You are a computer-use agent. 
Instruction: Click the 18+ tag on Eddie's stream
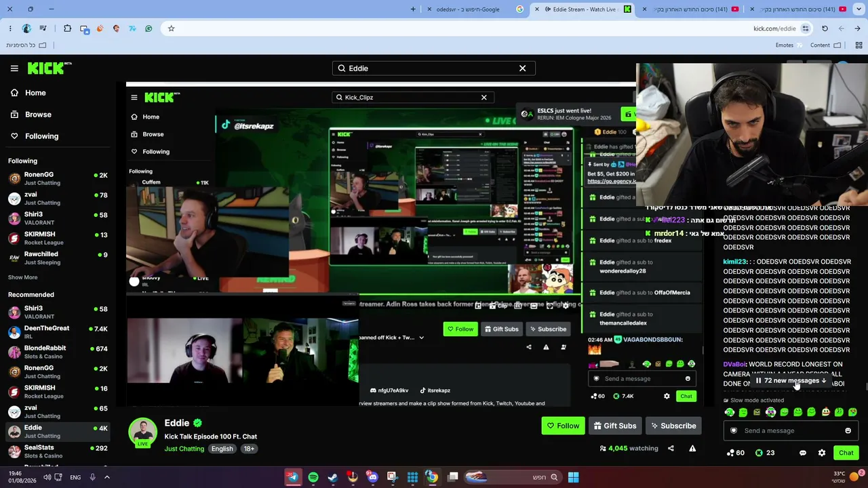249,449
